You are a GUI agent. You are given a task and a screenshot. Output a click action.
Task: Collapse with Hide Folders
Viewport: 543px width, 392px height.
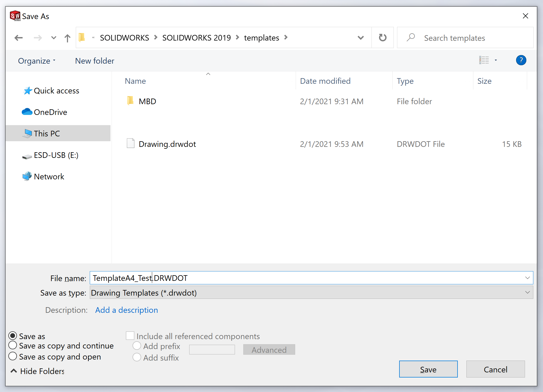[38, 371]
